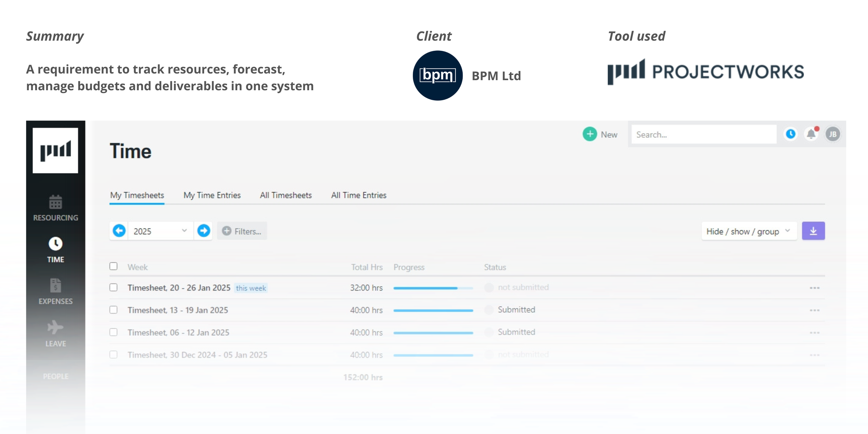The image size is (868, 434).
Task: Go to next year with right arrow
Action: coord(204,231)
